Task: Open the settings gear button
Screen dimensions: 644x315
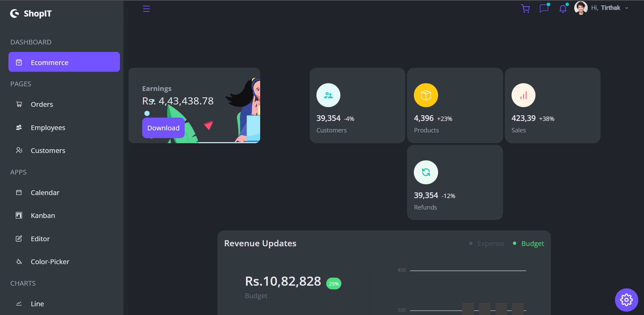Action: click(x=626, y=300)
